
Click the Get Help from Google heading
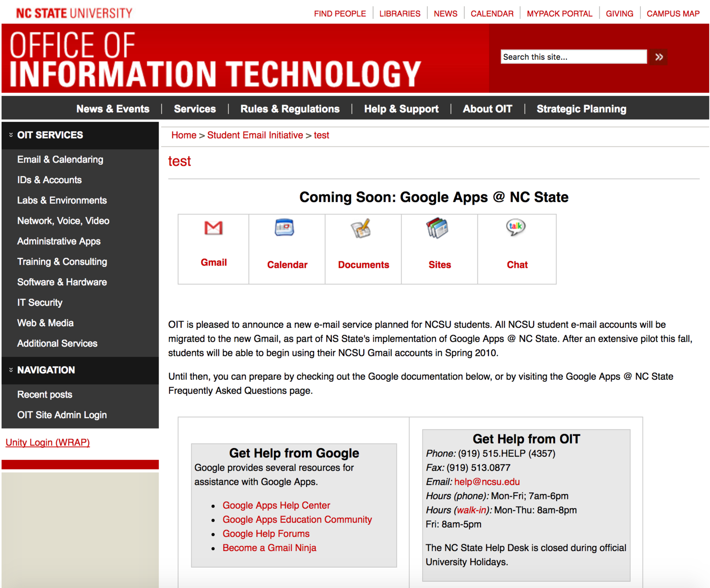(x=294, y=453)
